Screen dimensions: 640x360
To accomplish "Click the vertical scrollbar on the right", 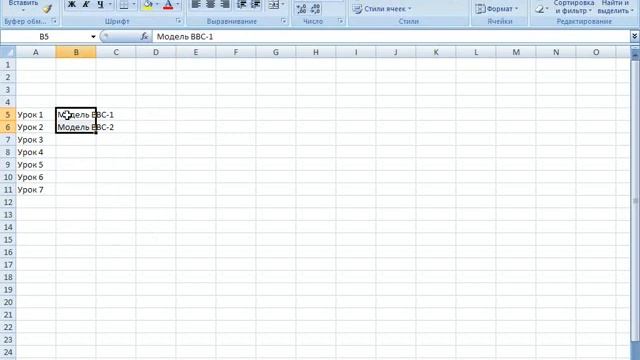I will [x=635, y=200].
